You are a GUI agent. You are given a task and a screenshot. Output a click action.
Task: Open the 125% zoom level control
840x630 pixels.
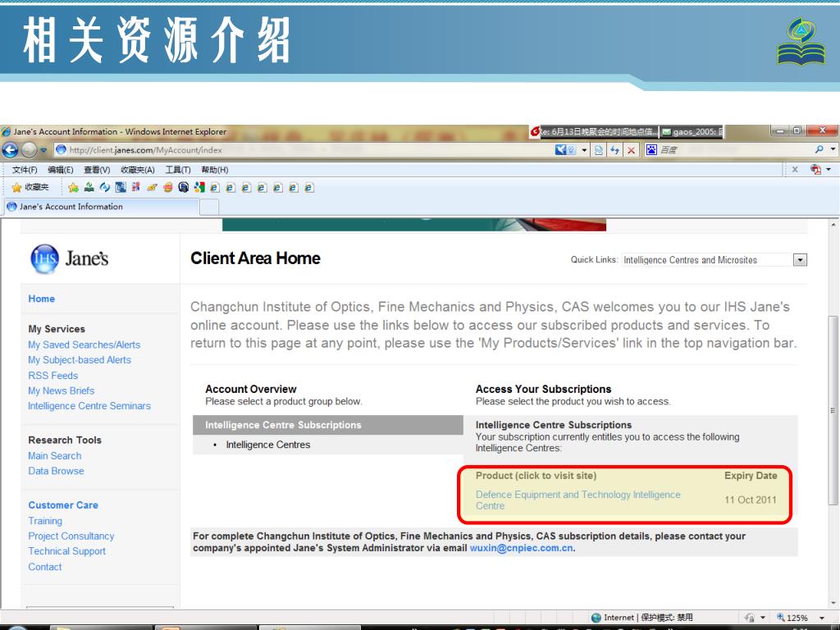[x=802, y=618]
